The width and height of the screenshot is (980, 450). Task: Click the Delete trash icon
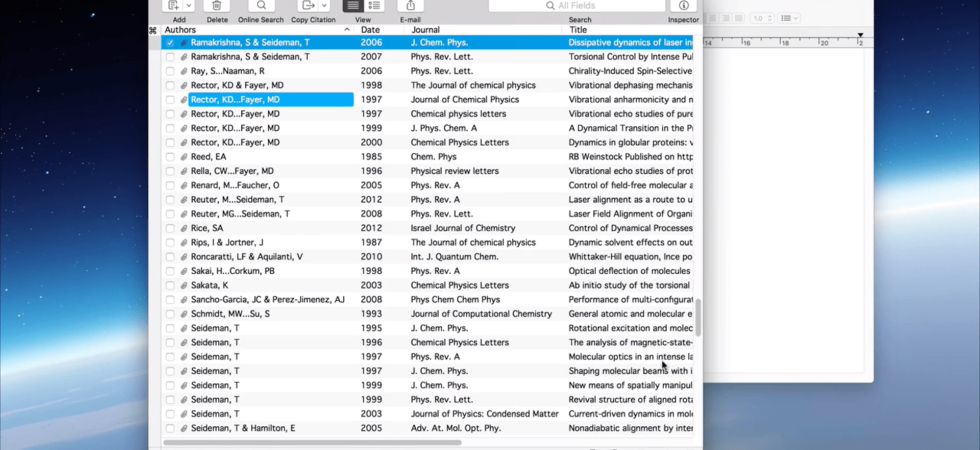tap(216, 6)
